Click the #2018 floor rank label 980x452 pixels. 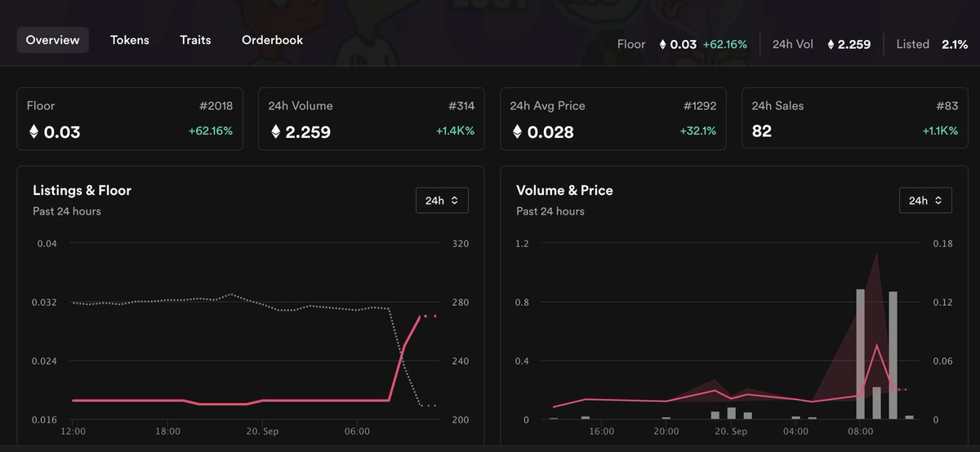(216, 106)
